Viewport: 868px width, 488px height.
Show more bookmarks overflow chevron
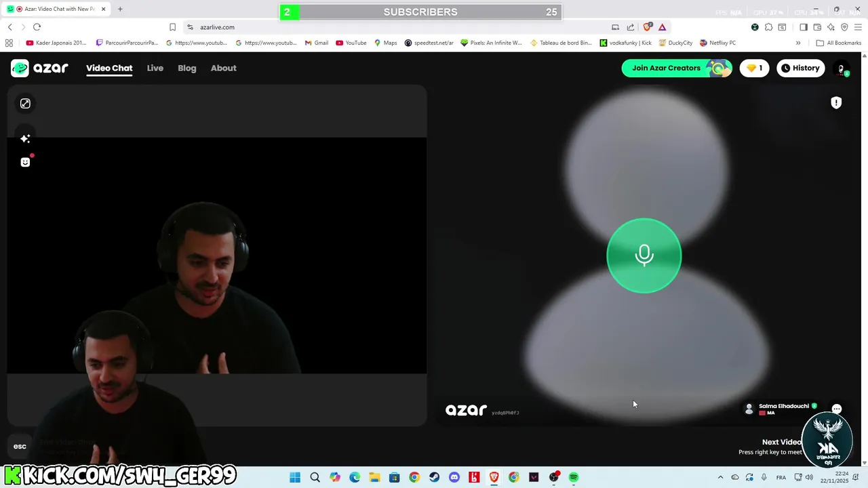point(798,43)
